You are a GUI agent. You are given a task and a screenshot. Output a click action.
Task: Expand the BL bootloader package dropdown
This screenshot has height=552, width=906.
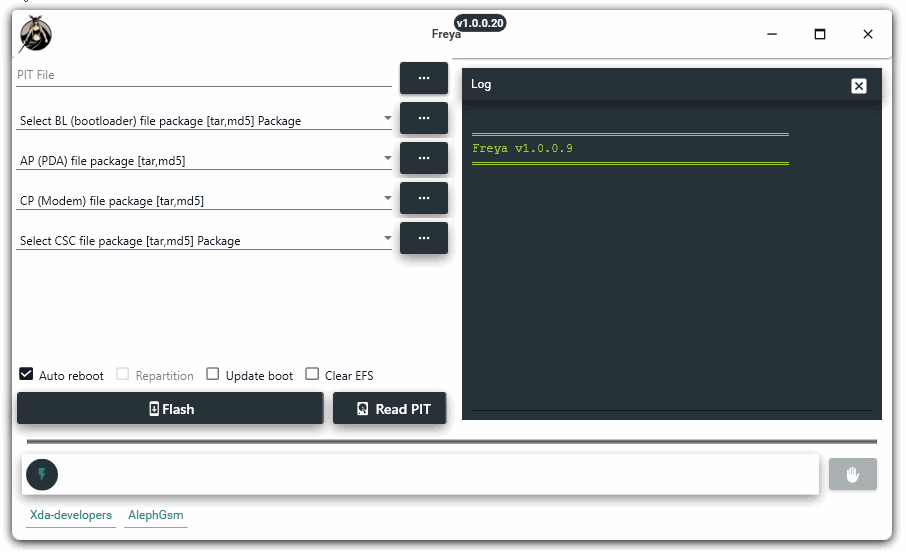388,118
